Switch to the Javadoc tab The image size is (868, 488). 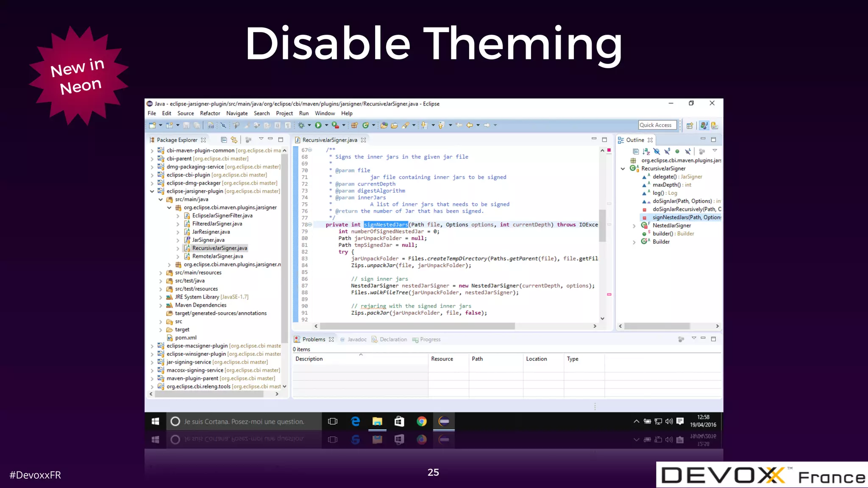[353, 340]
